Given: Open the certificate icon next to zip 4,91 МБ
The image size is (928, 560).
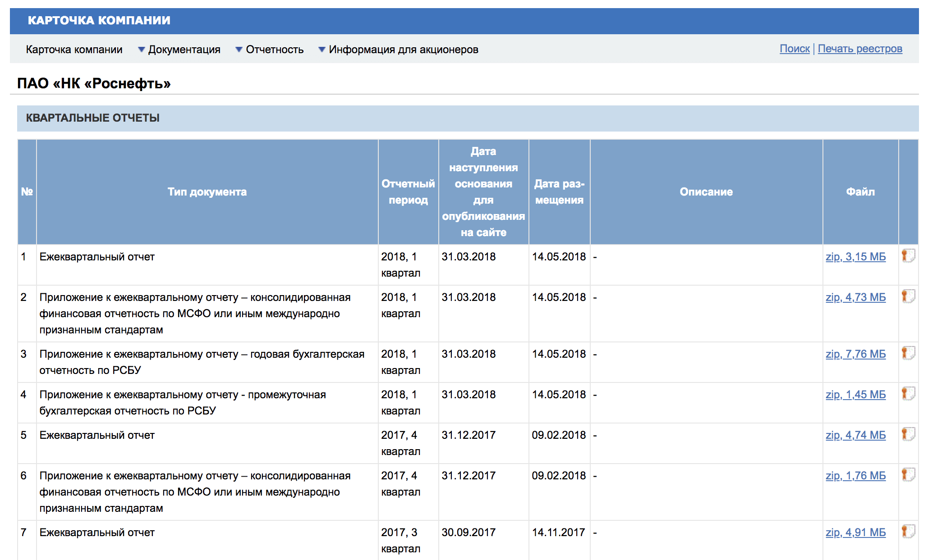Looking at the screenshot, I should (x=908, y=532).
